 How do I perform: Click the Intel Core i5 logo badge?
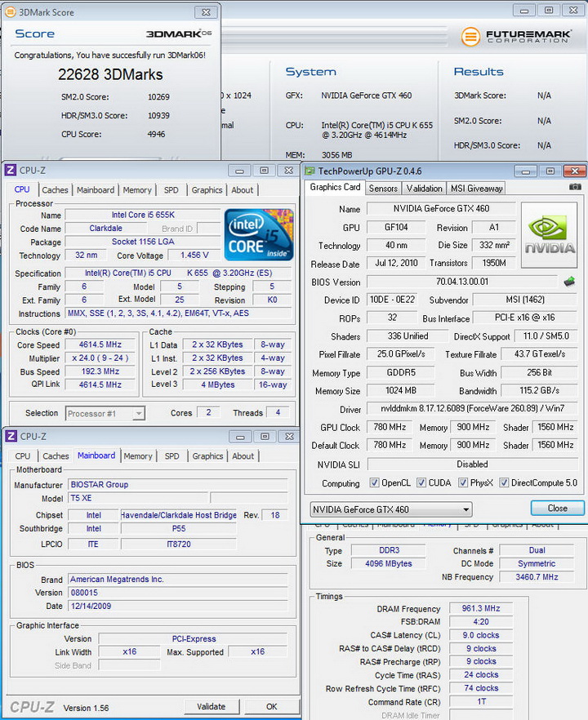click(259, 235)
